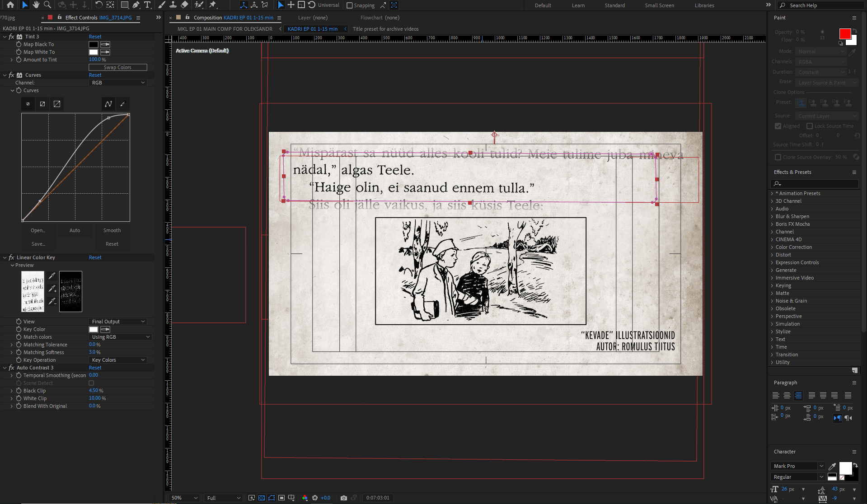Click the Map Black To color swatch

(x=94, y=44)
